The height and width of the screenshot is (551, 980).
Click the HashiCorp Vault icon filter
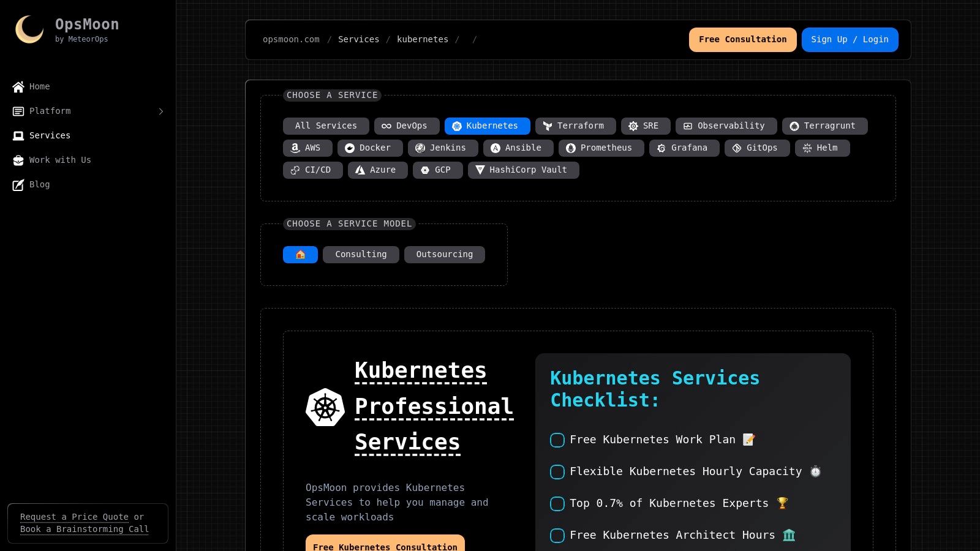[x=480, y=170]
